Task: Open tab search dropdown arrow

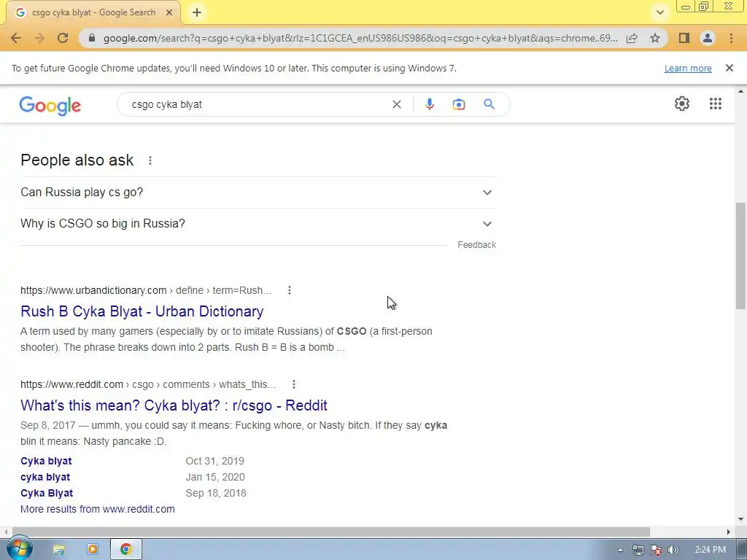Action: coord(659,12)
